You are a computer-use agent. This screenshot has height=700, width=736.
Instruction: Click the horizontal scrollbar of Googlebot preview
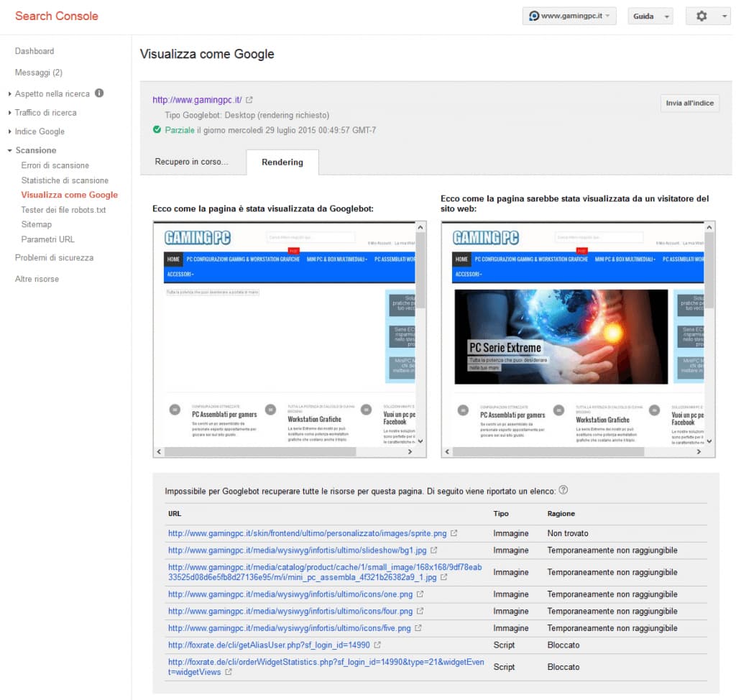pos(260,451)
